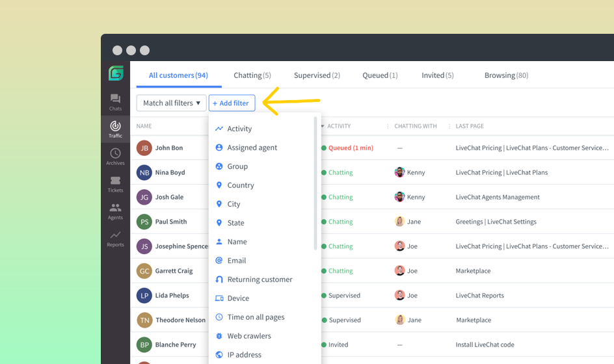Click Blanche Perry's BP avatar
This screenshot has height=364, width=614.
point(144,344)
